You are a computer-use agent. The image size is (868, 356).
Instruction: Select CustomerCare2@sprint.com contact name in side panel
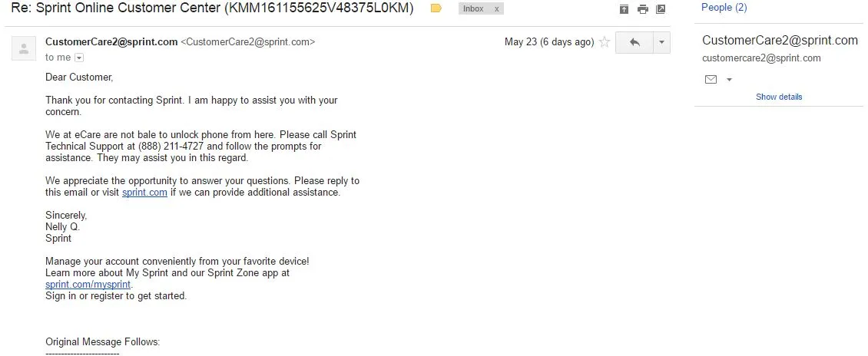780,41
